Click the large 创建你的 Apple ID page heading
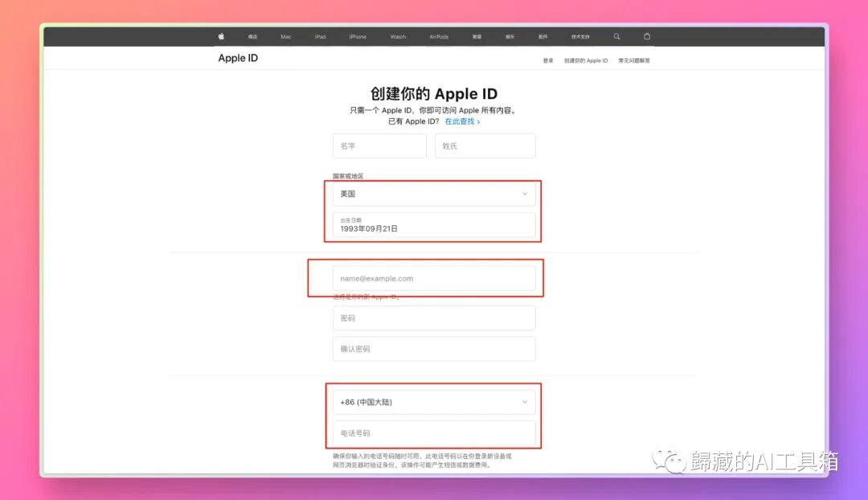 click(x=434, y=93)
